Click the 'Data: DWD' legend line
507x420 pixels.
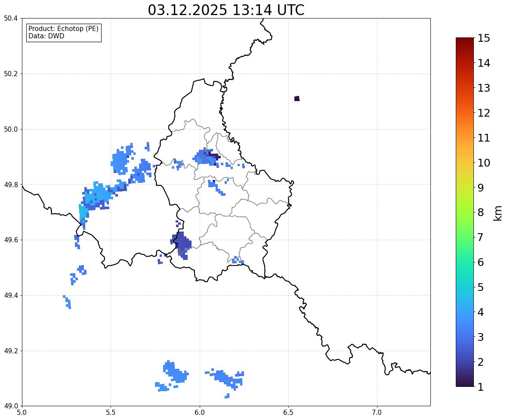tap(46, 36)
